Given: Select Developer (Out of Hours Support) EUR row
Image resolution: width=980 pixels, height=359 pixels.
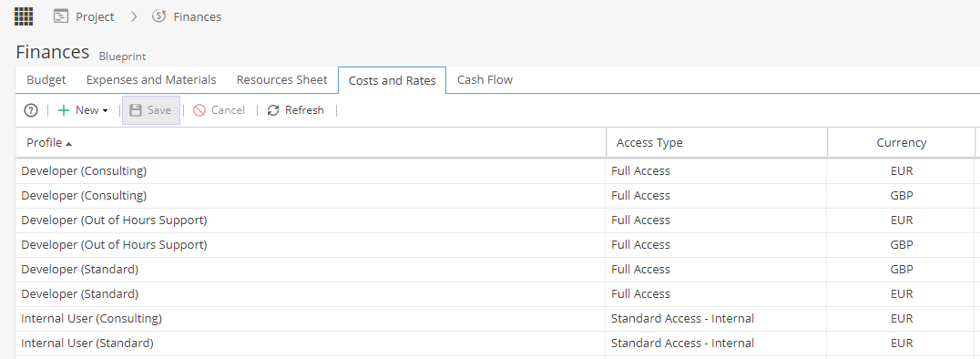Looking at the screenshot, I should click(497, 221).
